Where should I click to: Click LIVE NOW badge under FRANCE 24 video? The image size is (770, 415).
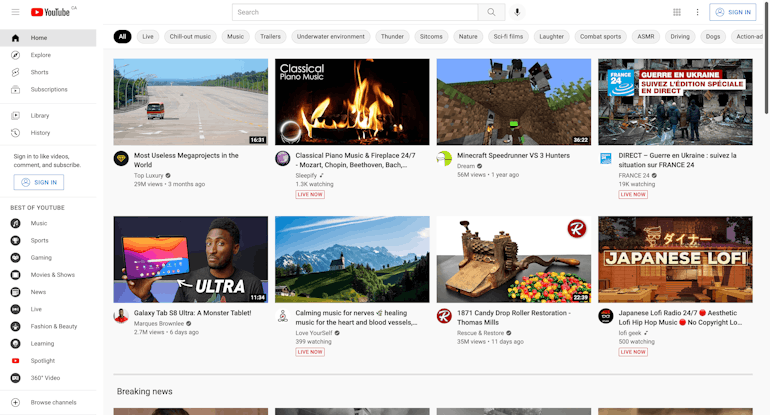point(633,194)
